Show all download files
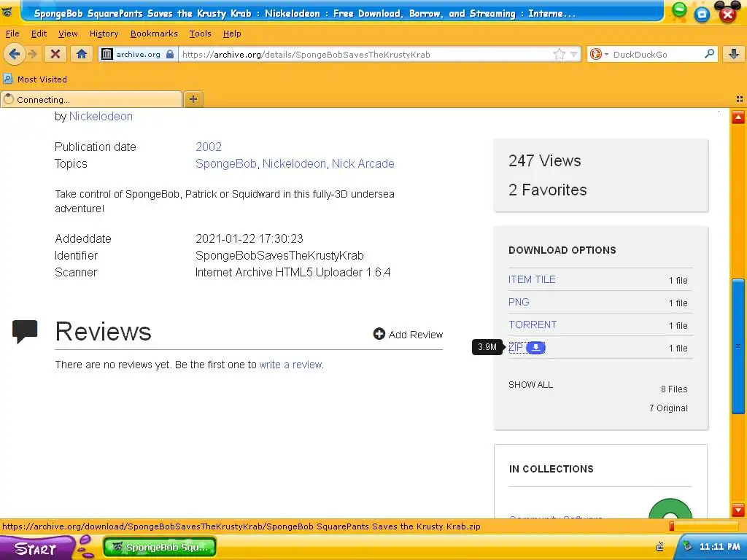This screenshot has height=560, width=747. click(x=530, y=385)
